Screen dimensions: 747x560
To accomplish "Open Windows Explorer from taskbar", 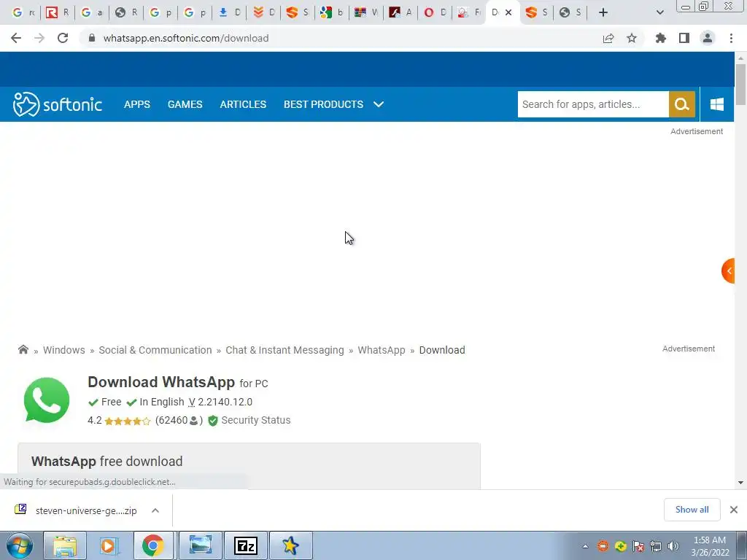I will (x=65, y=545).
